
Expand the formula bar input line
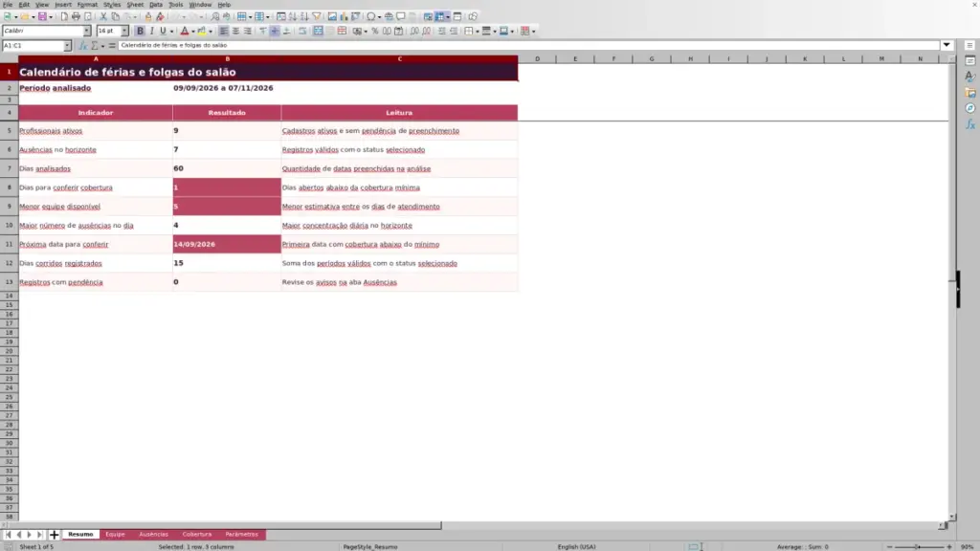click(x=947, y=46)
